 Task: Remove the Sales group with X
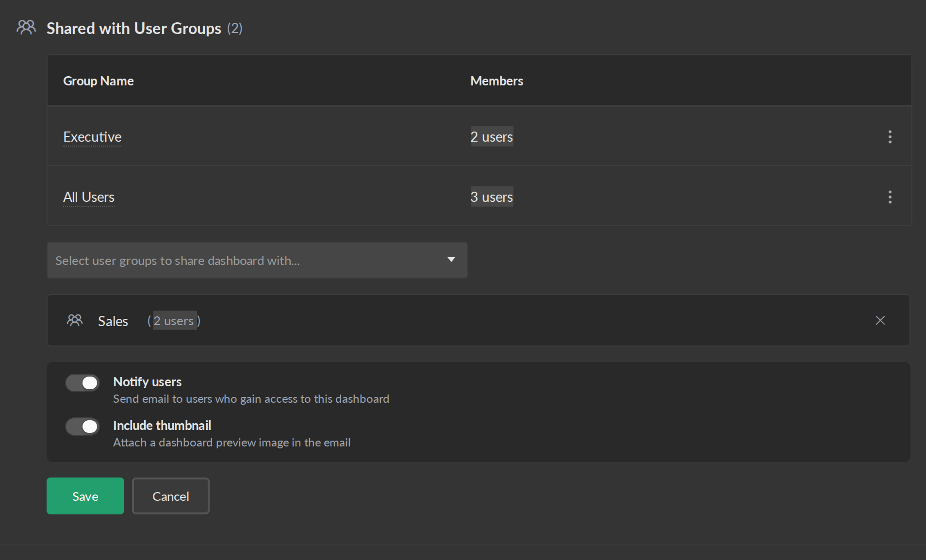click(x=880, y=320)
